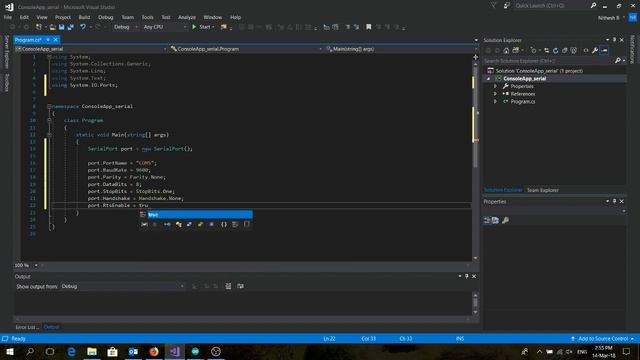The height and width of the screenshot is (360, 640).
Task: Click the Save icon in toolbar
Action: 62,27
